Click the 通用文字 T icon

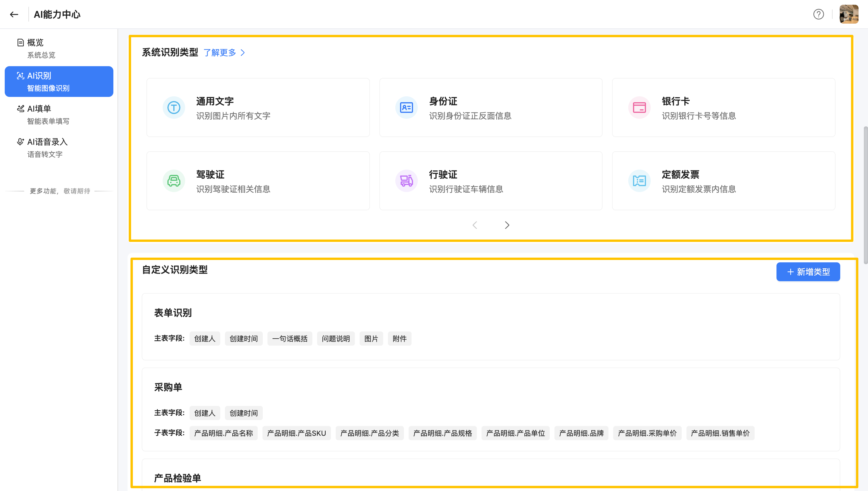point(174,108)
